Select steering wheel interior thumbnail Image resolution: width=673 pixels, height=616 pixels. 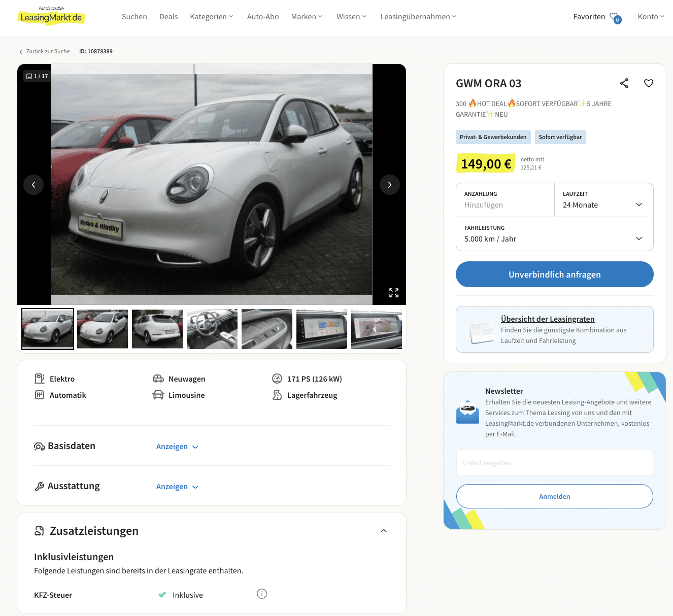tap(212, 329)
